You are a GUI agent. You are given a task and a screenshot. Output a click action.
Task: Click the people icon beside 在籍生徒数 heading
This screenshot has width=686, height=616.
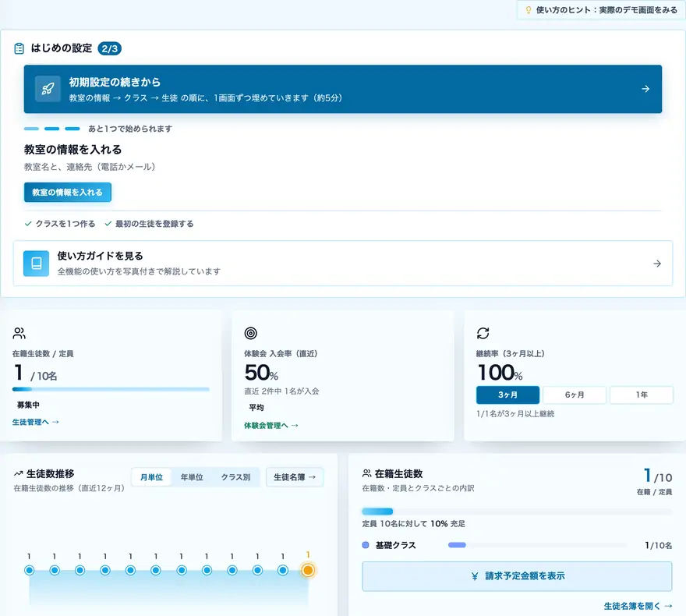point(366,473)
